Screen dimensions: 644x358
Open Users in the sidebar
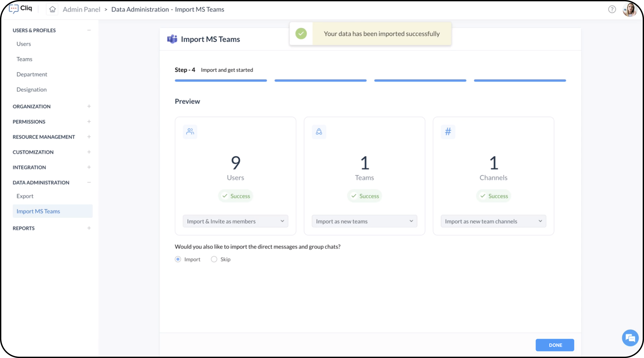click(x=24, y=44)
